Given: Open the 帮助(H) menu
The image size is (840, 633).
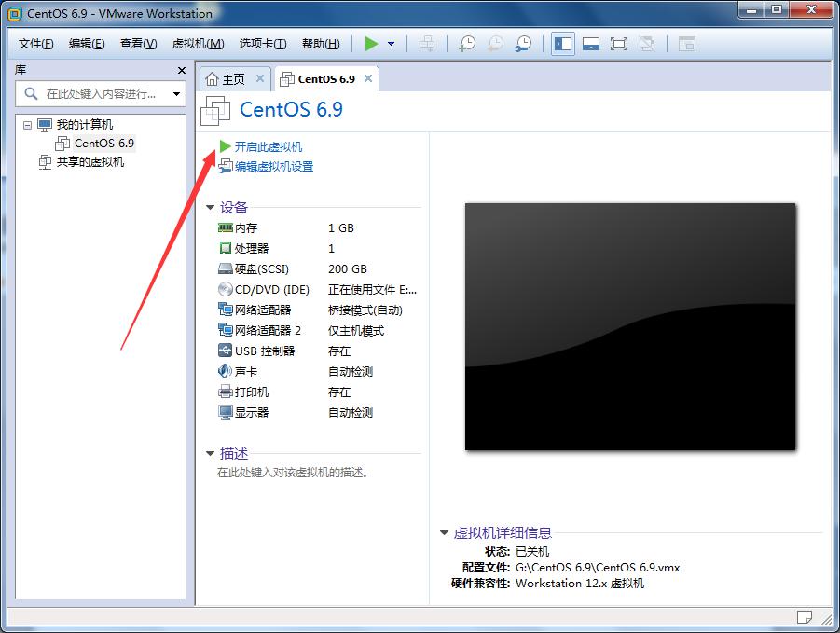Looking at the screenshot, I should point(321,44).
